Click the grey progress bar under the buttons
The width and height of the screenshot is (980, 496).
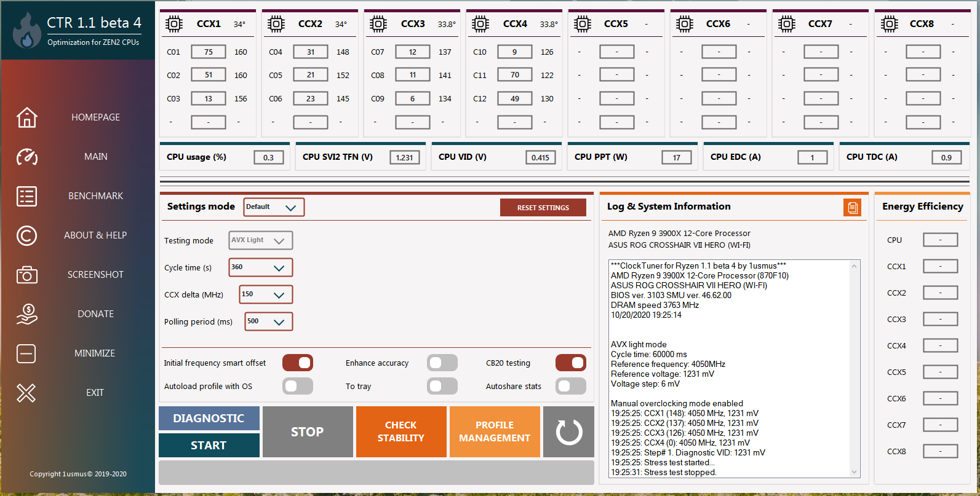point(376,473)
